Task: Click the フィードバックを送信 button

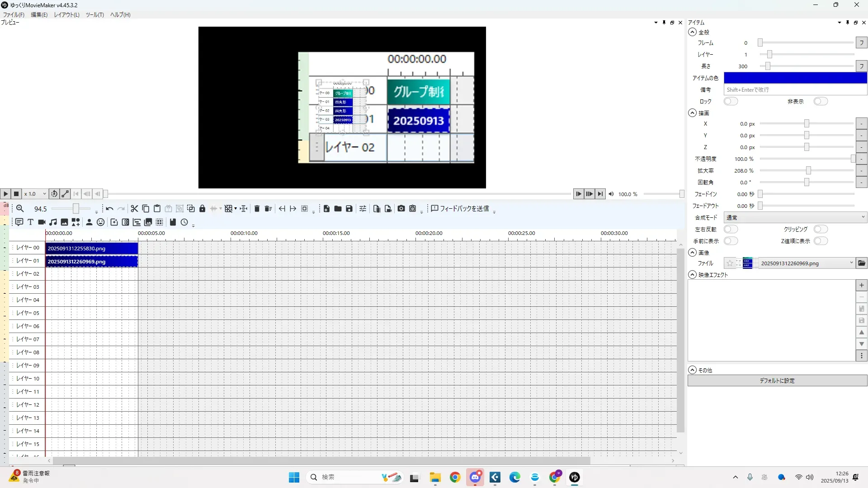Action: coord(460,209)
